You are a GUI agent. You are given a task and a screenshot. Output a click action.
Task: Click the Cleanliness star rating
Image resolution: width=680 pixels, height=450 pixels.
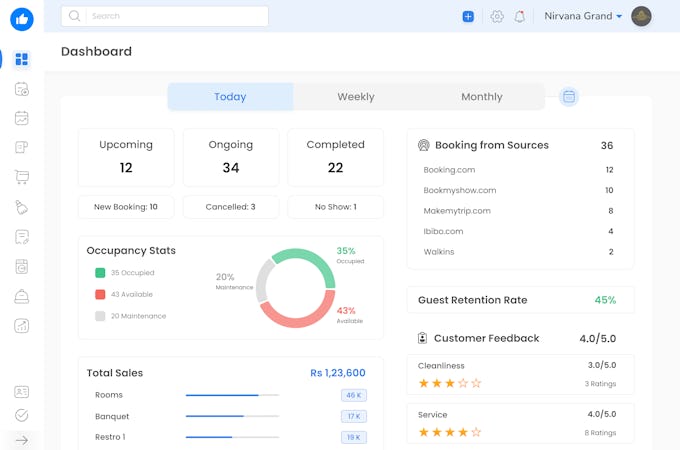(x=450, y=383)
